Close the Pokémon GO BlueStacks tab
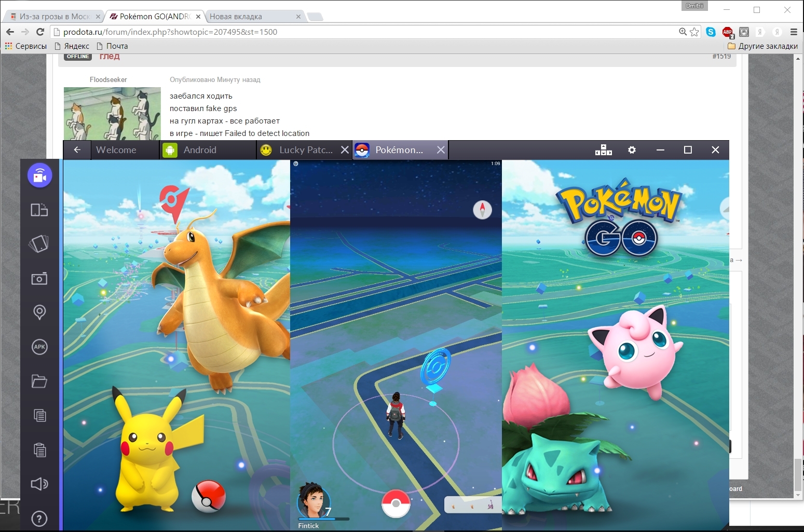Image resolution: width=804 pixels, height=532 pixels. [x=441, y=150]
